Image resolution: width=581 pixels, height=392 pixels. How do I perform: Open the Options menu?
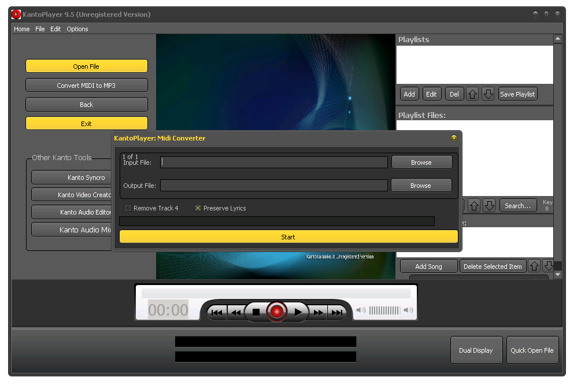point(77,29)
